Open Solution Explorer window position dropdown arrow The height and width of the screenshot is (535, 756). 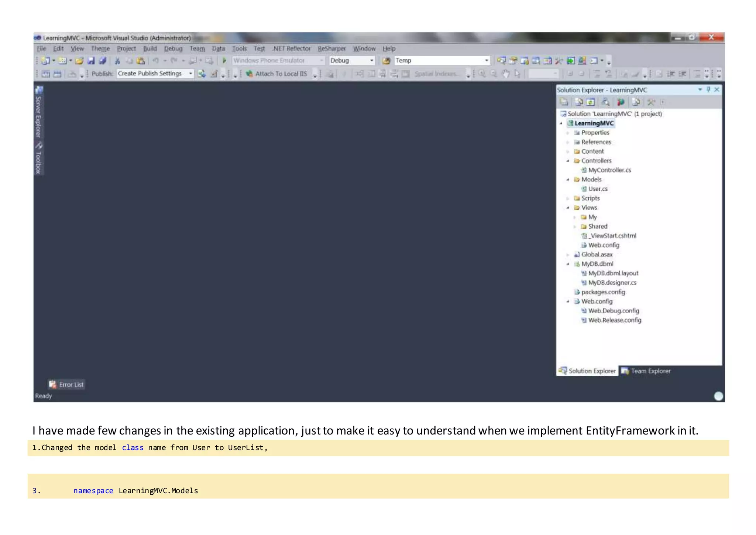[700, 89]
